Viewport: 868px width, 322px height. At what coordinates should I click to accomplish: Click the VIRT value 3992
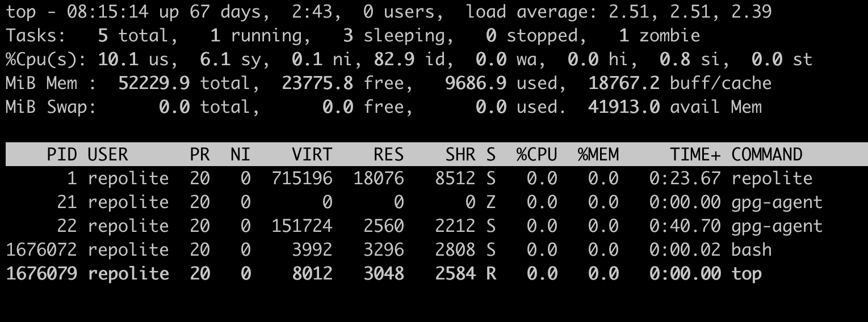tap(312, 250)
